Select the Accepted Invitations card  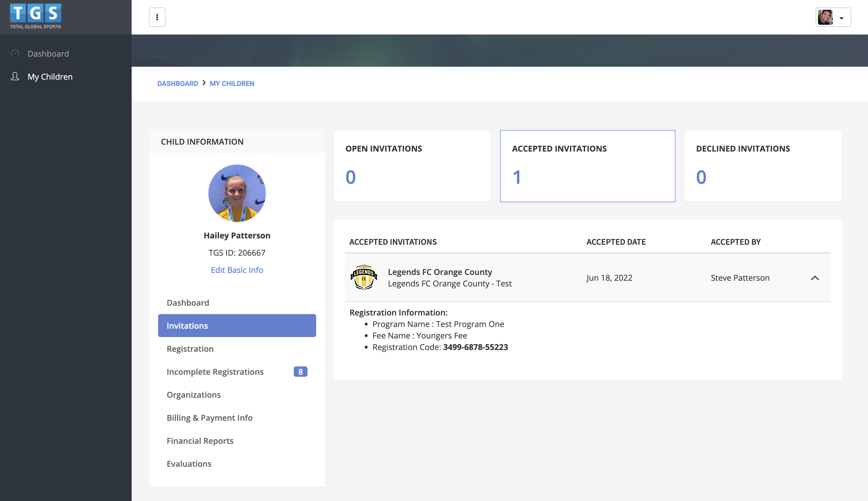(587, 166)
